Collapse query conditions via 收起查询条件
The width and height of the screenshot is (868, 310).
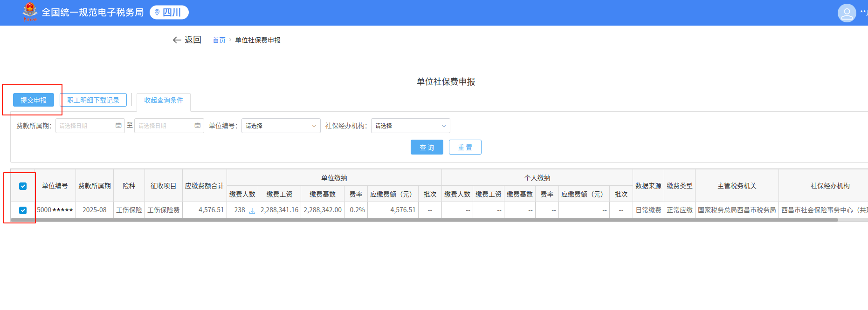coord(163,100)
